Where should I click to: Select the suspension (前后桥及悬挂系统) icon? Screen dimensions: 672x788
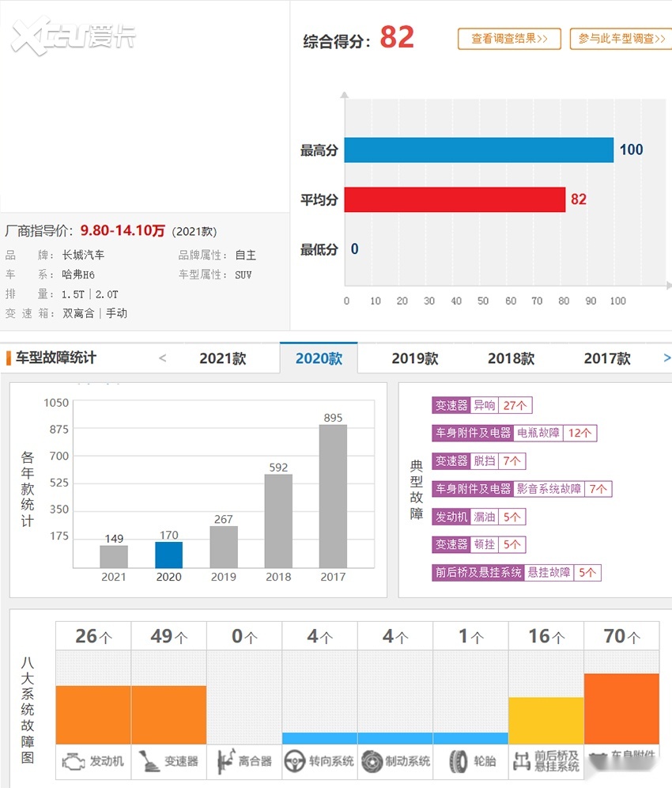[x=522, y=762]
